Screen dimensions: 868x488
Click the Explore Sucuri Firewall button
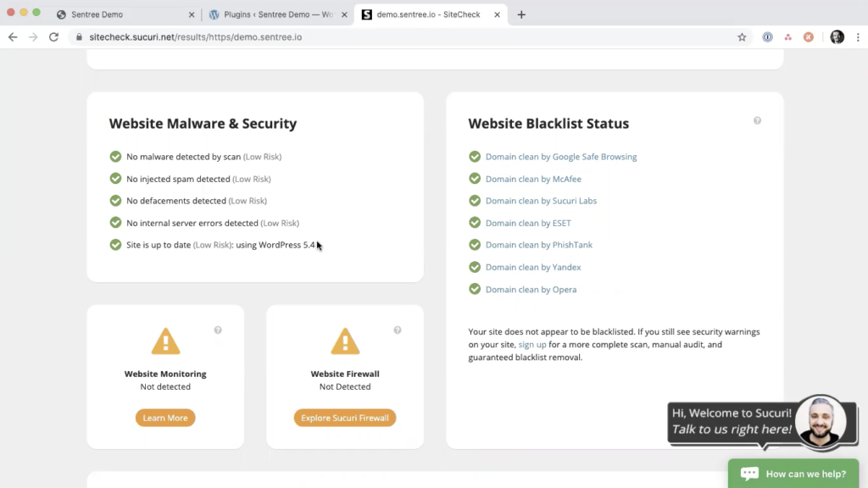(x=345, y=417)
